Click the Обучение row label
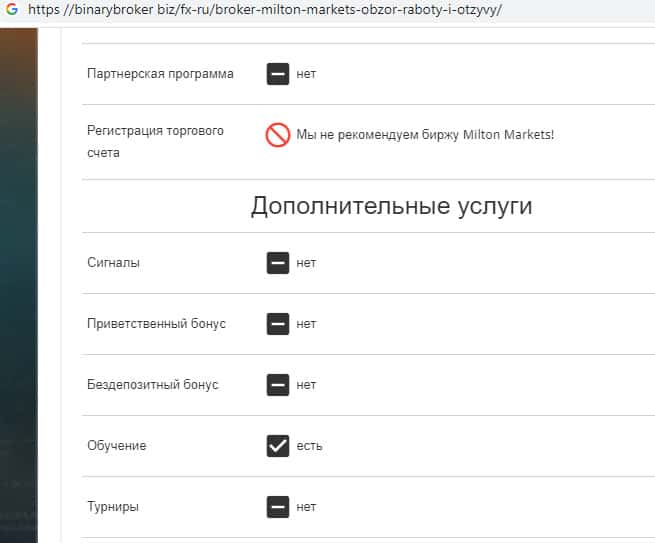Screen dimensions: 655x543 pos(117,446)
